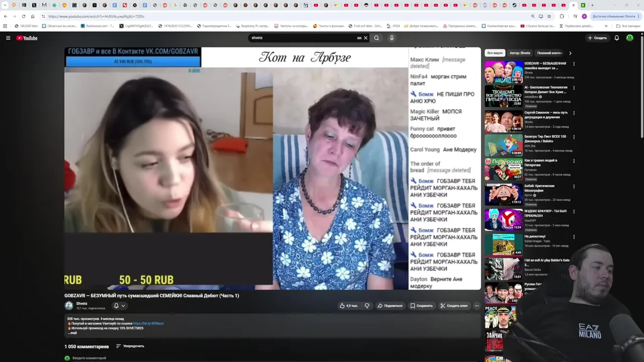Open Все закладки folder
The width and height of the screenshot is (644, 362).
point(628,26)
